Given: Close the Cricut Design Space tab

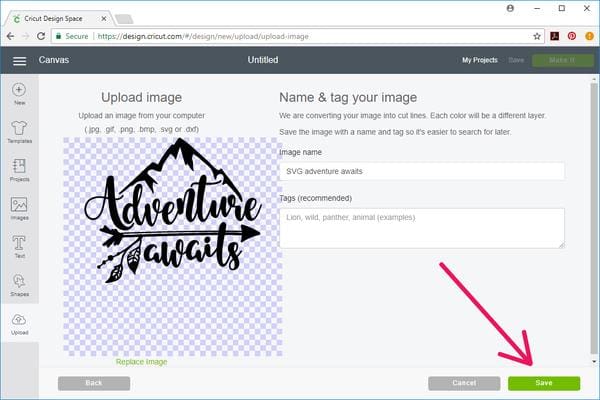Looking at the screenshot, I should [104, 18].
